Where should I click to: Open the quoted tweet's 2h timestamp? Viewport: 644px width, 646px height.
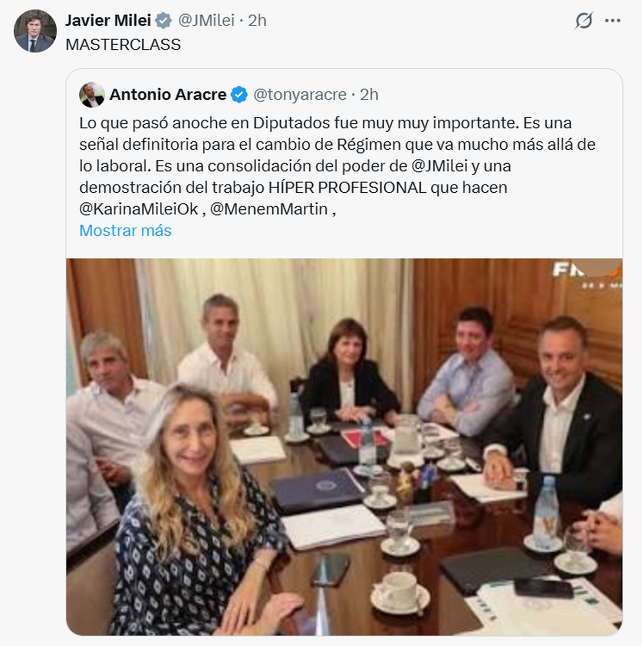(x=369, y=95)
